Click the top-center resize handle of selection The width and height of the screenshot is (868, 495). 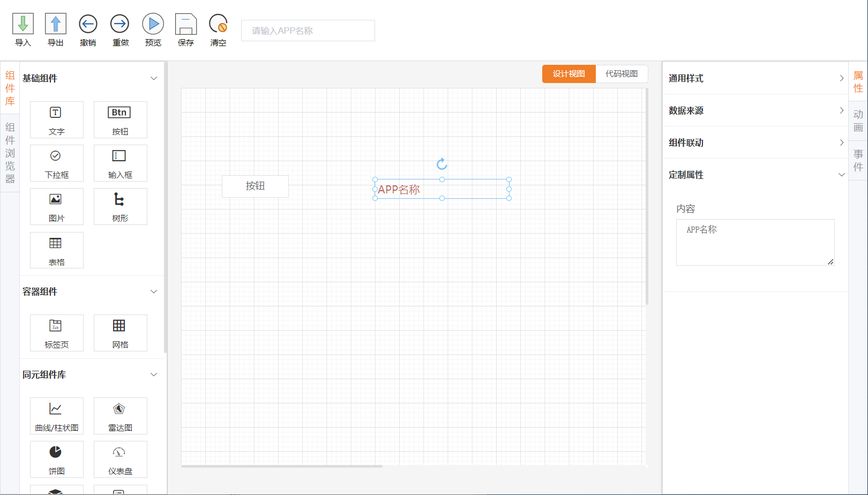442,179
